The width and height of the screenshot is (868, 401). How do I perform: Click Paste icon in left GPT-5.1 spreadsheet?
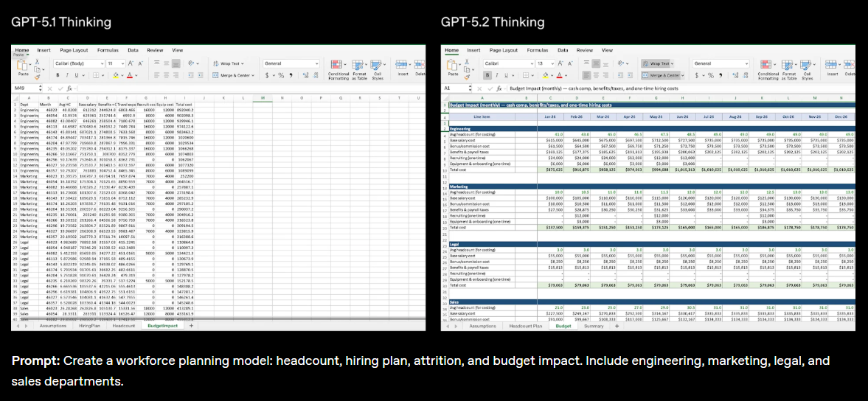24,66
